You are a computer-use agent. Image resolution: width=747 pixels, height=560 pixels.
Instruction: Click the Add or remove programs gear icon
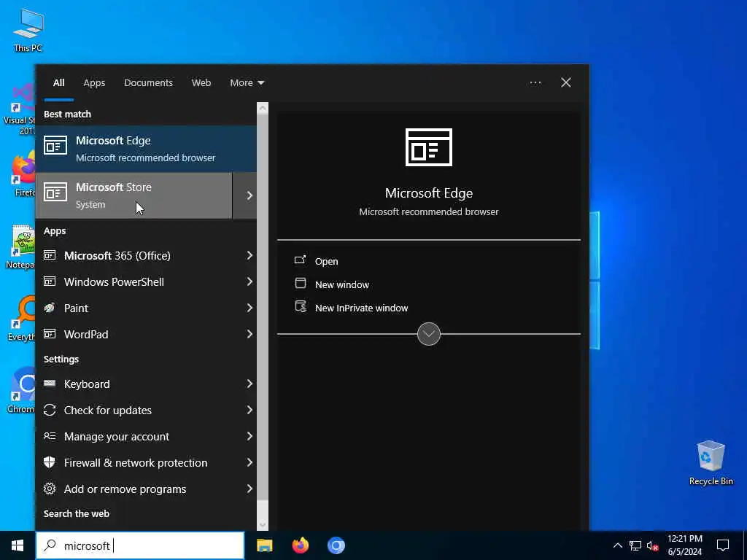[50, 489]
